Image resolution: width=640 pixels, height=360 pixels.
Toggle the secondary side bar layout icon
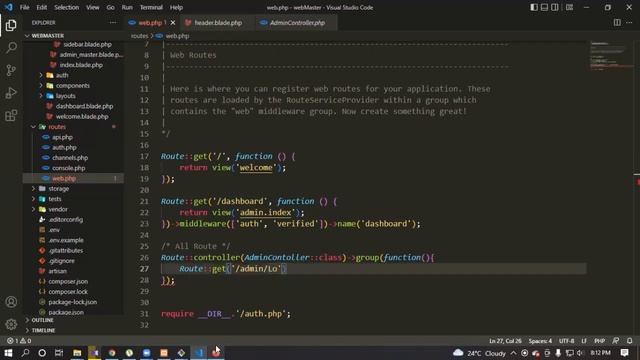coord(555,7)
